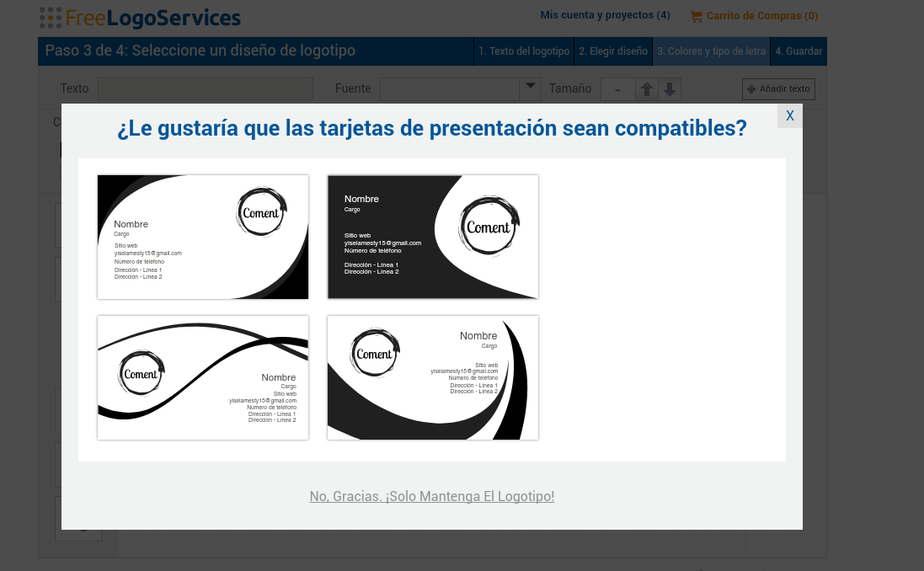Go to step 2. Elegir diseño

[x=613, y=51]
